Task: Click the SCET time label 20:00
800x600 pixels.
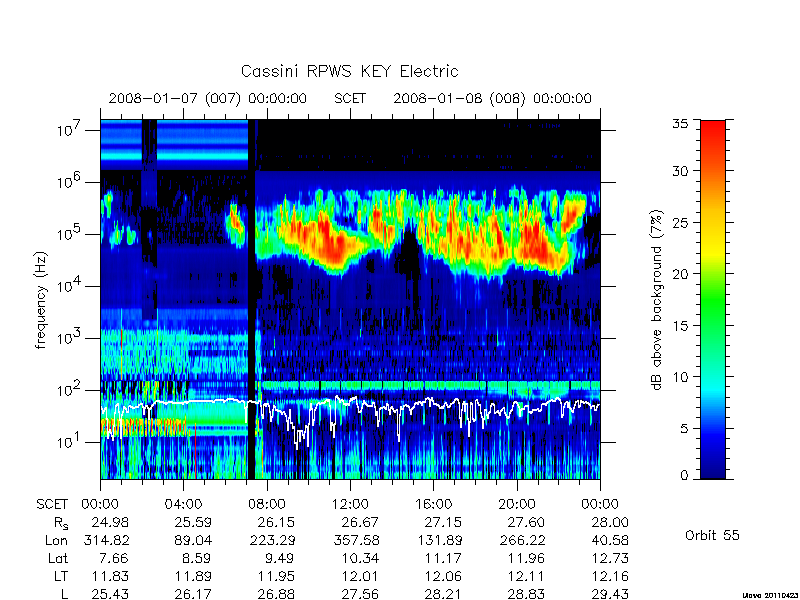Action: [x=517, y=504]
